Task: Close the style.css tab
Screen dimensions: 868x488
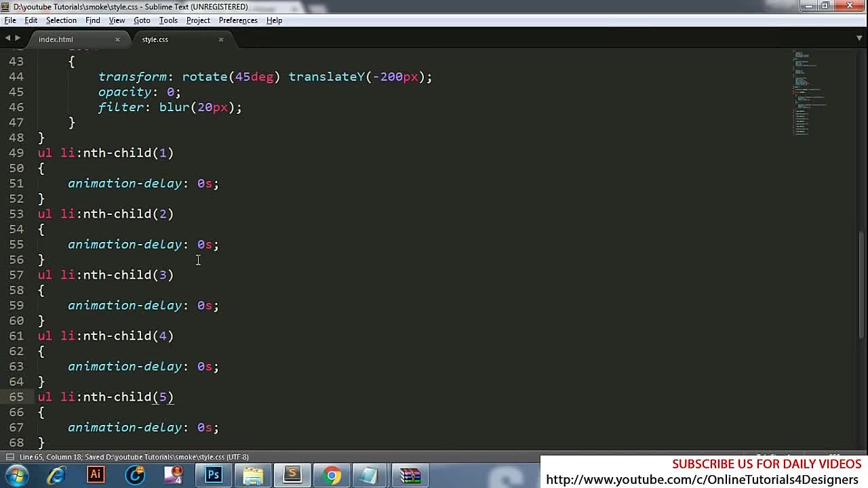Action: [x=220, y=39]
